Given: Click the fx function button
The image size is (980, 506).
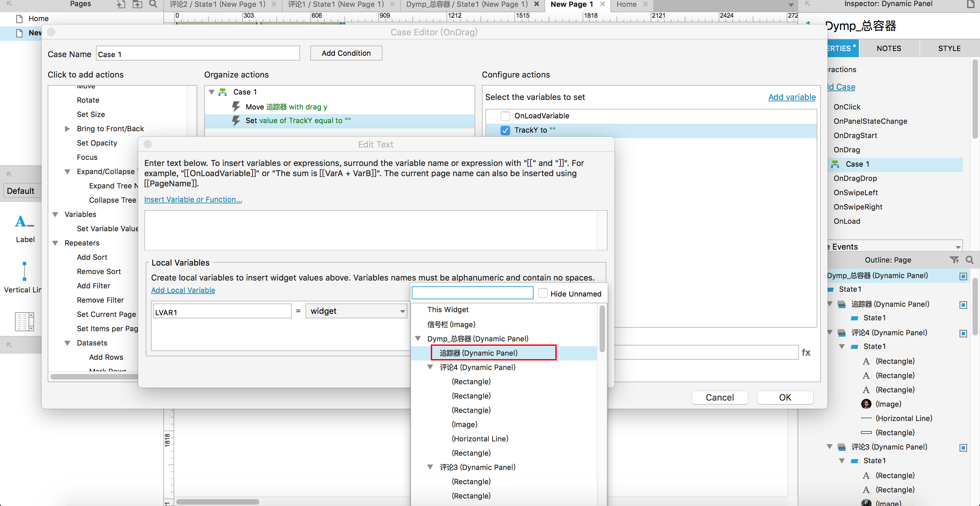Looking at the screenshot, I should [x=806, y=352].
